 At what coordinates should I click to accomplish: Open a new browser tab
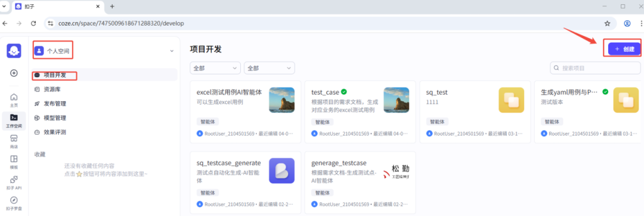coord(112,7)
